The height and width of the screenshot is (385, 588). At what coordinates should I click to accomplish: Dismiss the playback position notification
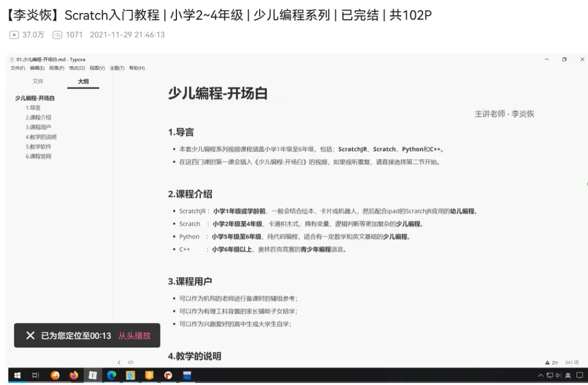tap(30, 336)
